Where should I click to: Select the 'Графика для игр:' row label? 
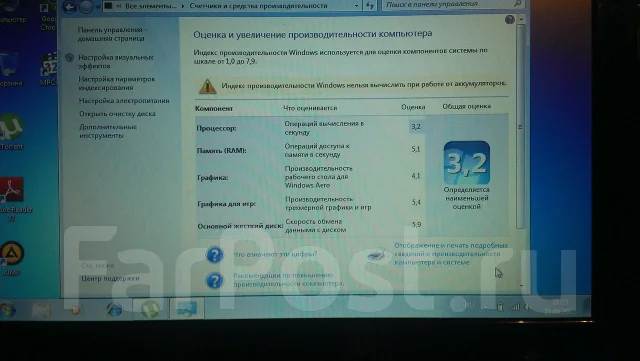[x=227, y=204]
